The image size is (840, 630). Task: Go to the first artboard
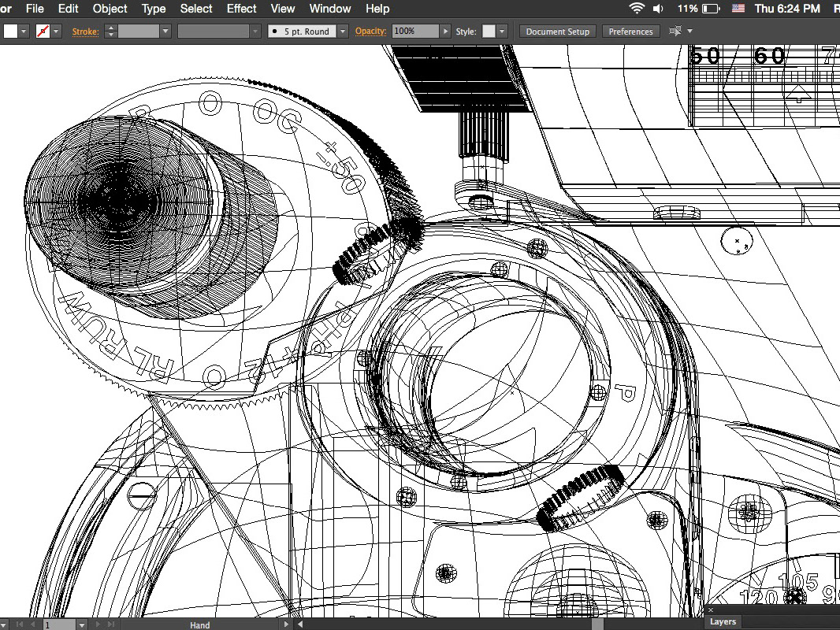[19, 624]
